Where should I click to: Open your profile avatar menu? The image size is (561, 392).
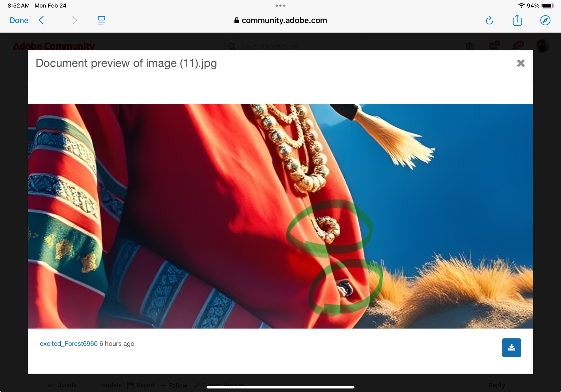[x=542, y=46]
